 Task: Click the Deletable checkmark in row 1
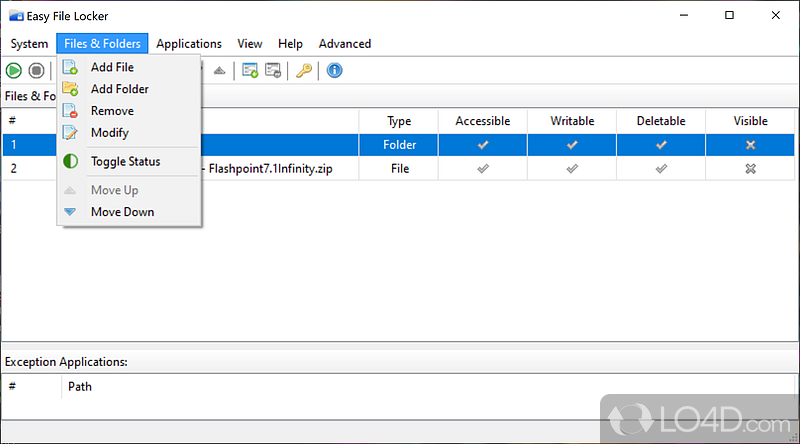pyautogui.click(x=661, y=145)
